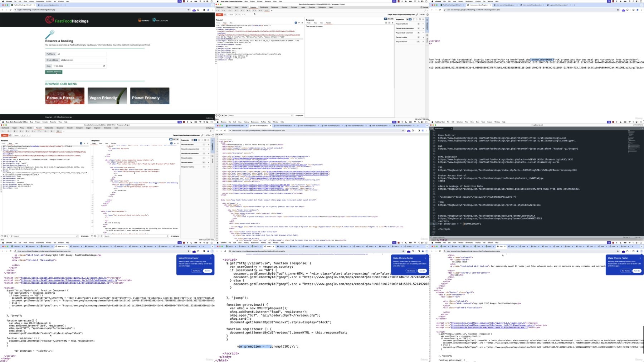Screen dimensions: 644x362
Task: Click Send in the book.php Burp window
Action: tap(5, 135)
